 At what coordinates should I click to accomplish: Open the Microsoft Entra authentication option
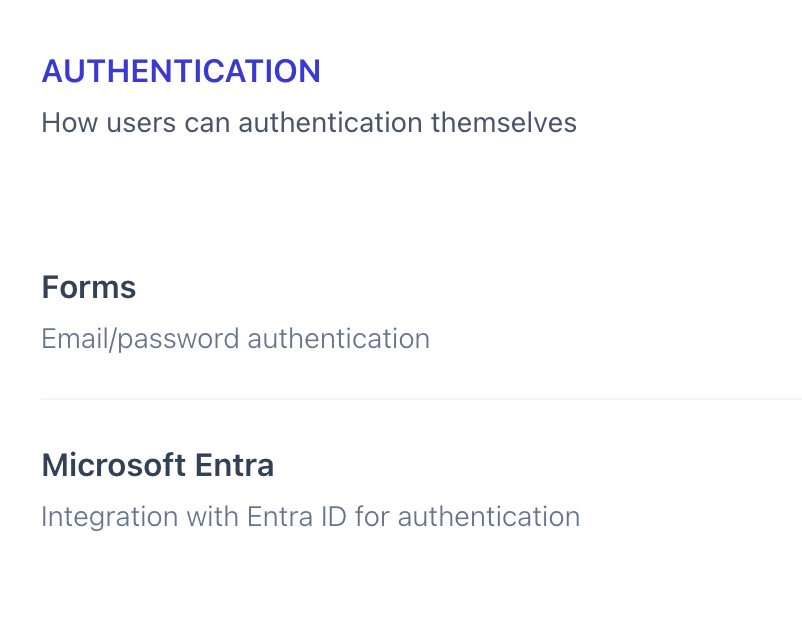pos(158,465)
